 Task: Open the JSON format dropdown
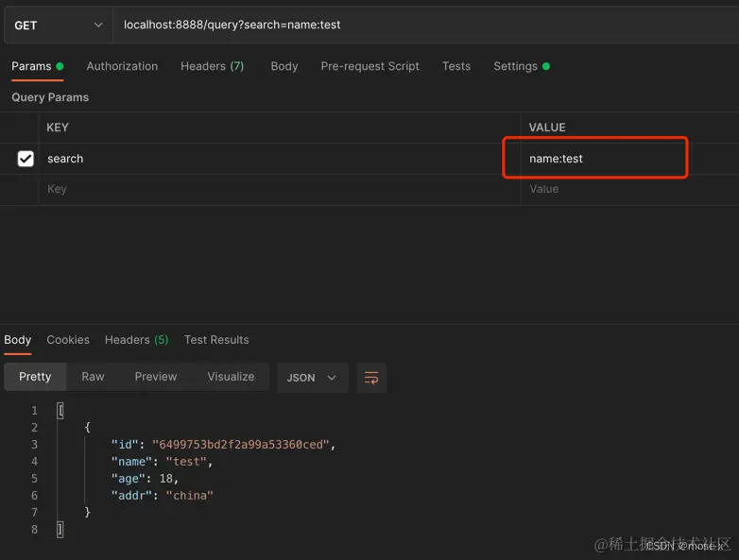[x=313, y=378]
